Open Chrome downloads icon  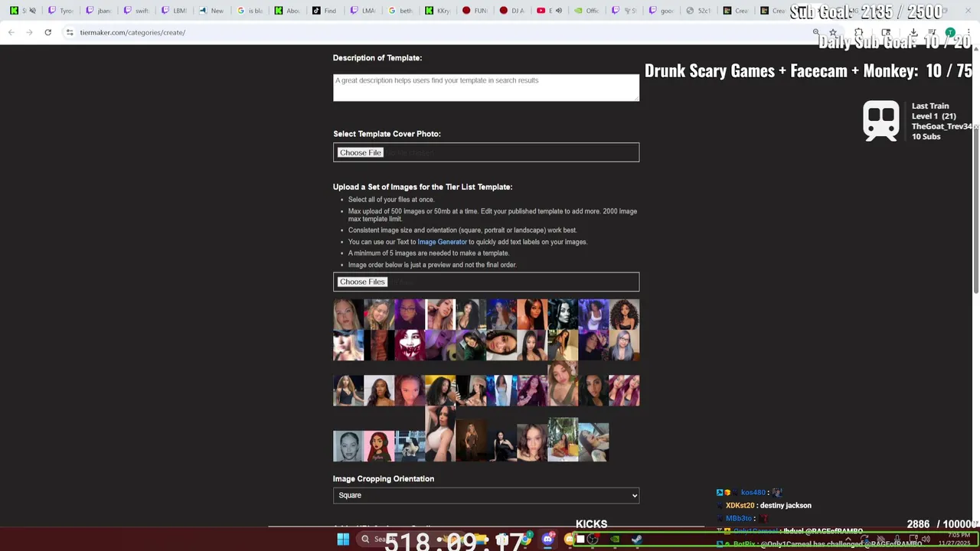click(913, 32)
